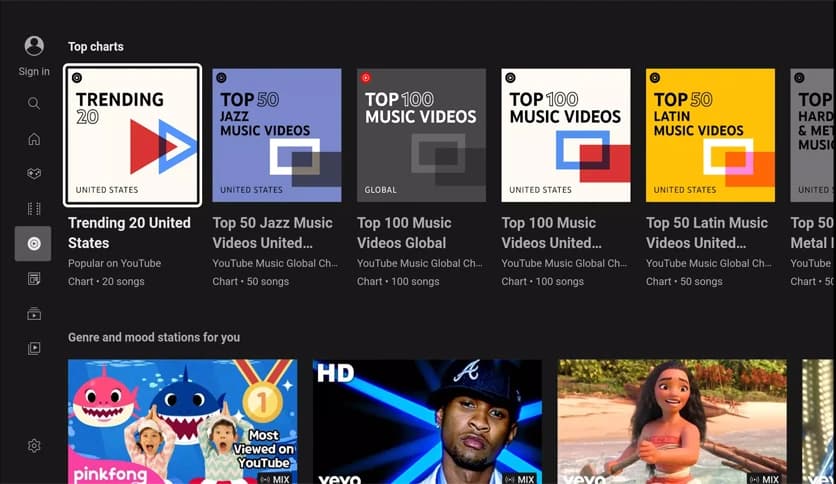Open Top 100 Music Videos United States thumbnail
The height and width of the screenshot is (484, 836).
tap(566, 135)
